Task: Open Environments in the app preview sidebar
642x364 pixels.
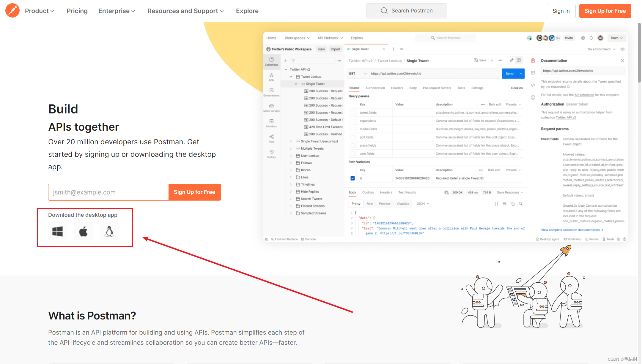Action: pos(271,92)
